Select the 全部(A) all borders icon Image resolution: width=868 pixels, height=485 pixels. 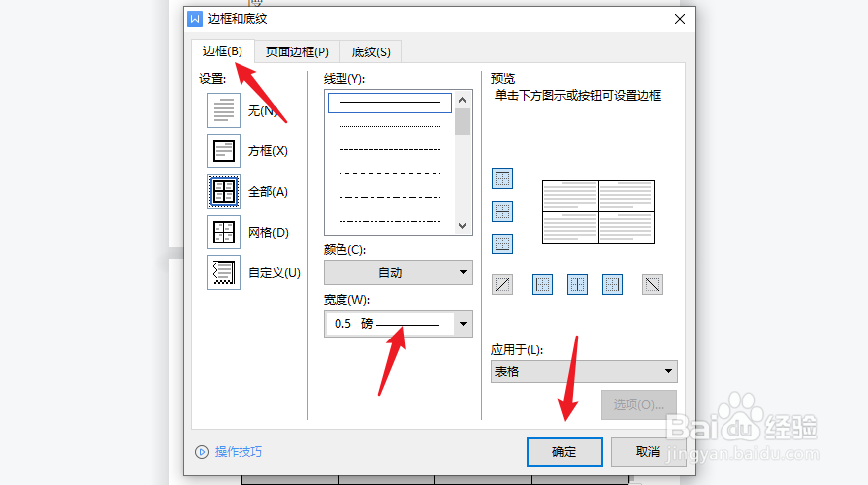pos(224,192)
